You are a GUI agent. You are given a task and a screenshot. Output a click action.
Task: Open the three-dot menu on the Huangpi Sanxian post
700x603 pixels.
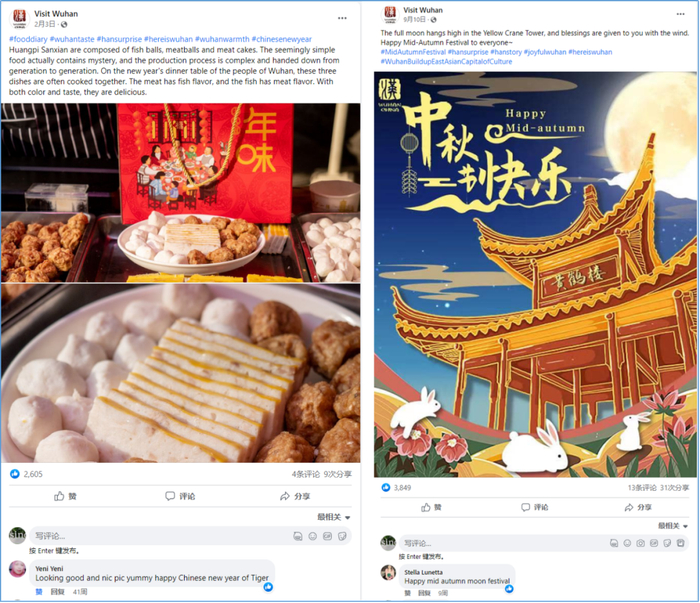pos(342,18)
